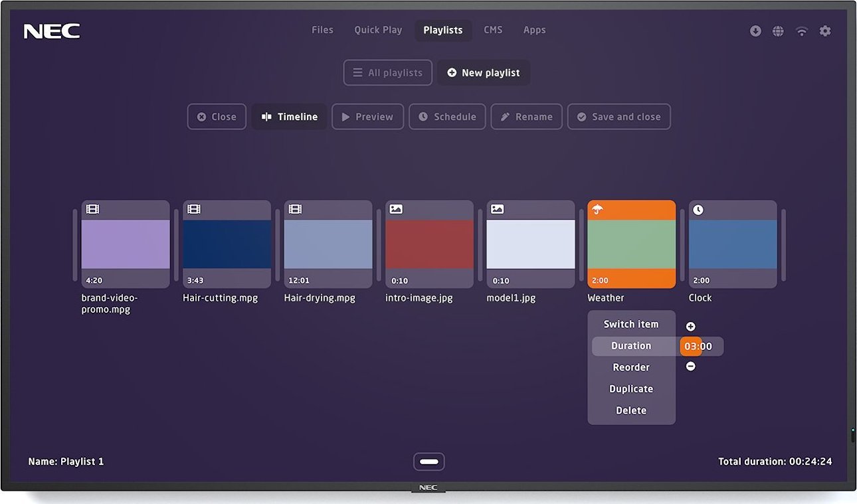Open the download icon in top bar
Image resolution: width=857 pixels, height=504 pixels.
[755, 31]
